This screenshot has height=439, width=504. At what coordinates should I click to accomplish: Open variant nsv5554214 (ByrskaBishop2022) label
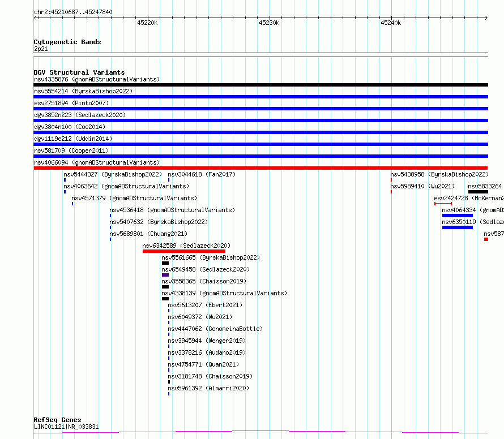click(x=83, y=91)
